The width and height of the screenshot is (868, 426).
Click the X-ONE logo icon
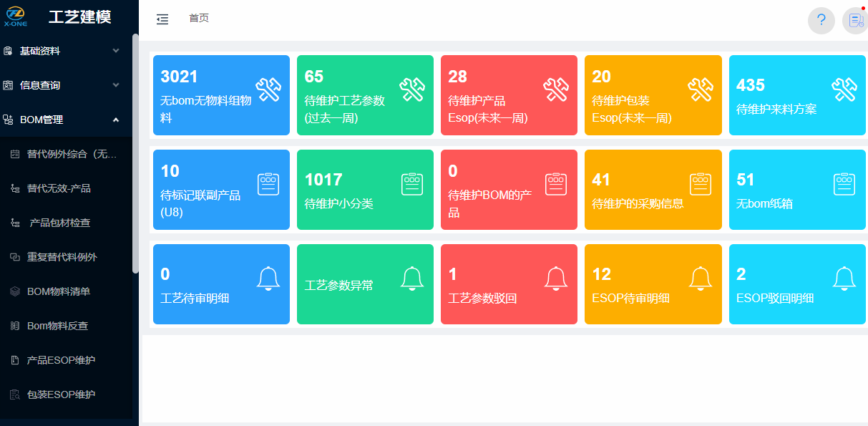point(15,16)
